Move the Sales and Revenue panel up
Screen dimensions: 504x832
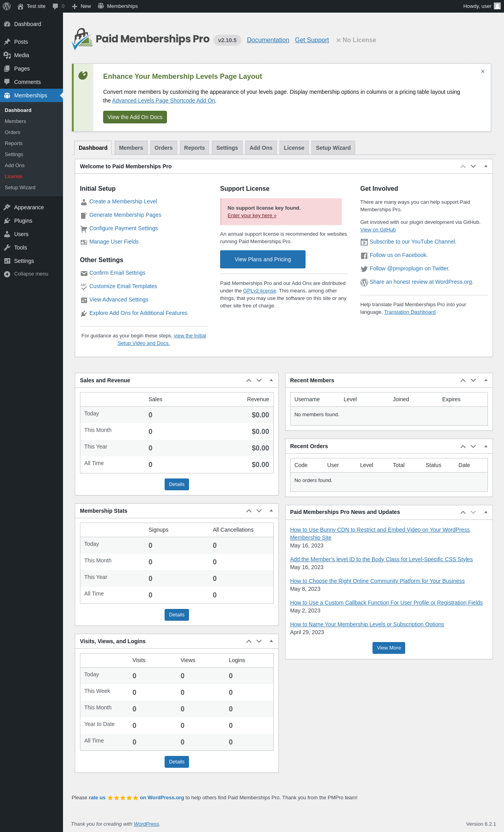point(249,380)
